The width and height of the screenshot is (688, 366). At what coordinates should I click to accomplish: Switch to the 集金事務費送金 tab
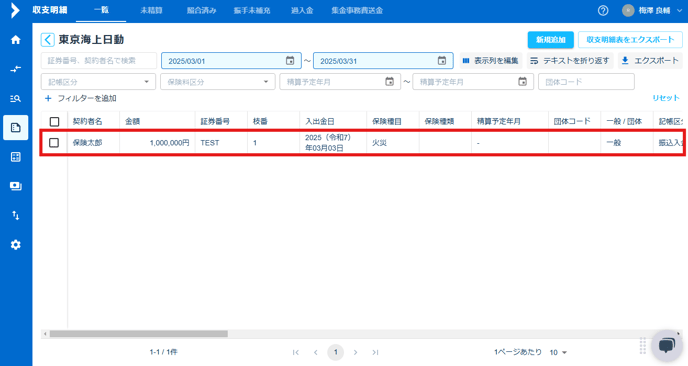[x=357, y=10]
